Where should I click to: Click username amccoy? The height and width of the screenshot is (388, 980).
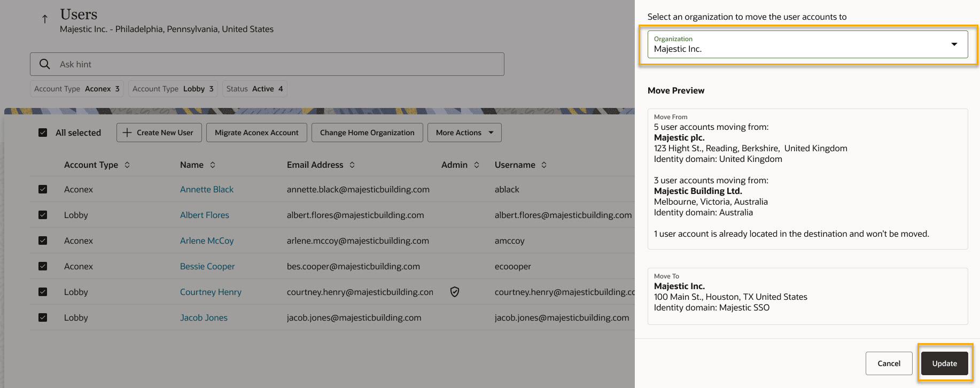[x=510, y=240]
